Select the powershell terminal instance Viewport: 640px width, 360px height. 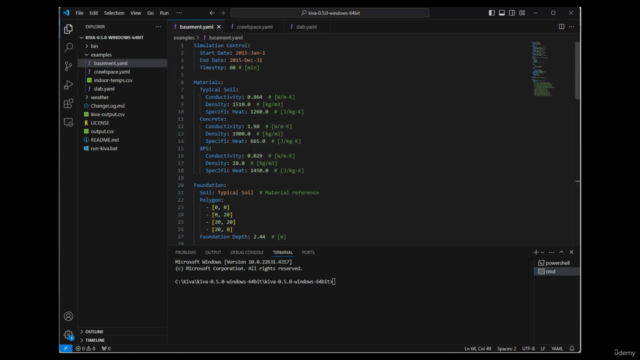557,263
